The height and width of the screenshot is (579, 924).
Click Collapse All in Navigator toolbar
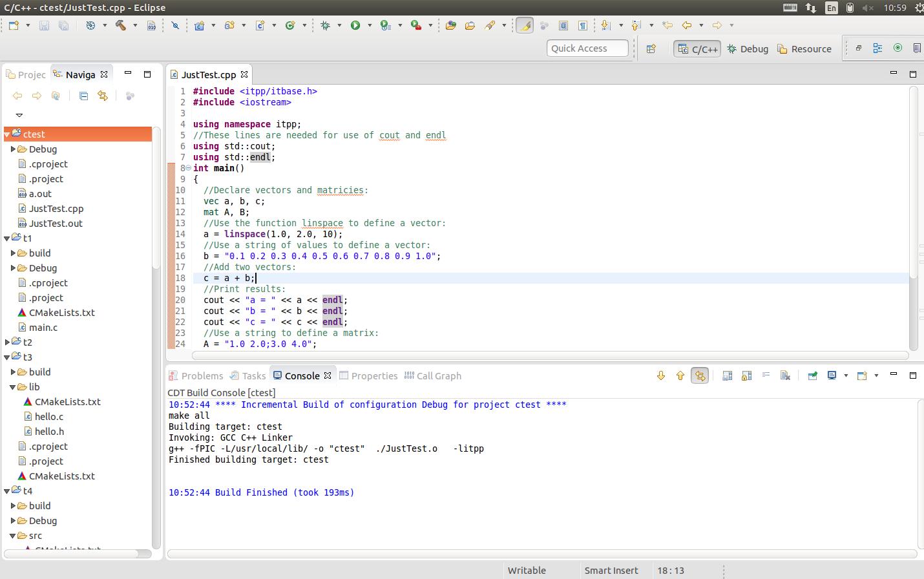(83, 96)
